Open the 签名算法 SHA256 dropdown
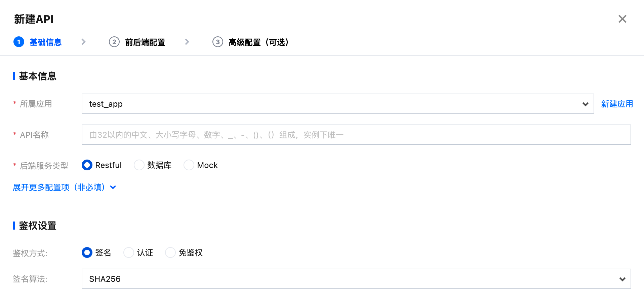The width and height of the screenshot is (644, 305). [x=356, y=279]
